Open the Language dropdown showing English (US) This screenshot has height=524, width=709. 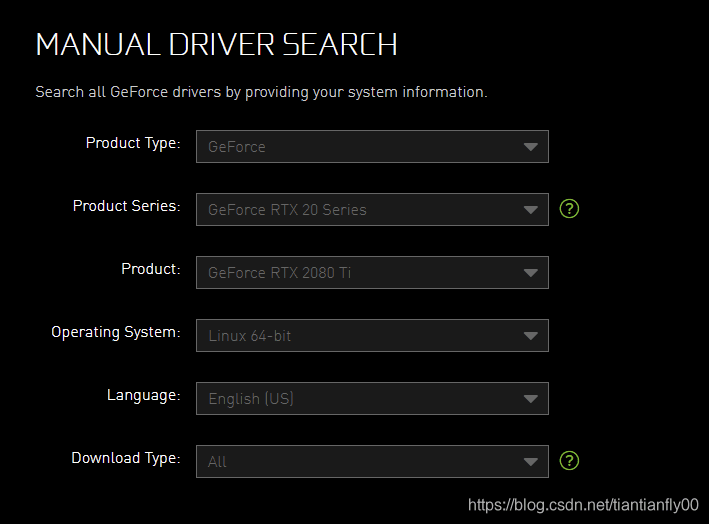point(372,398)
